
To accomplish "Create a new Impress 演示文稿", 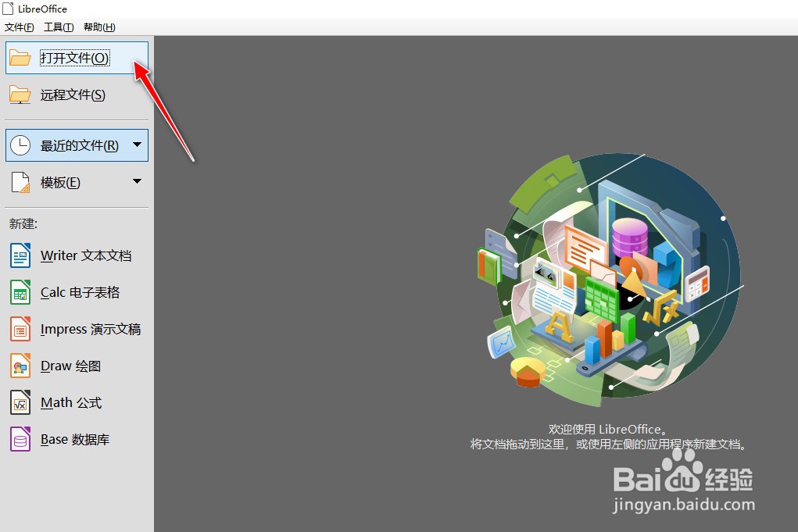I will (x=77, y=329).
